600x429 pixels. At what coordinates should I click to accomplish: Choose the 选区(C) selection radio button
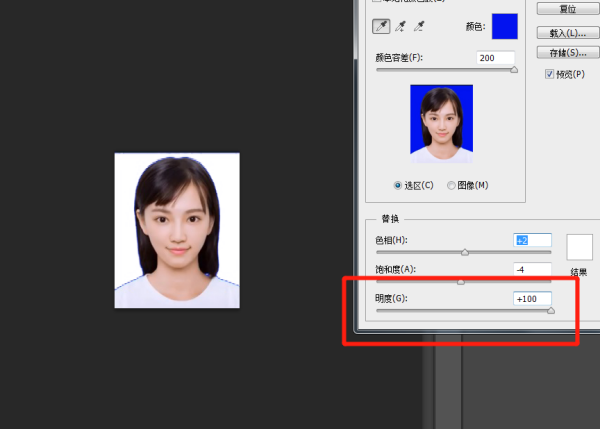(x=399, y=185)
